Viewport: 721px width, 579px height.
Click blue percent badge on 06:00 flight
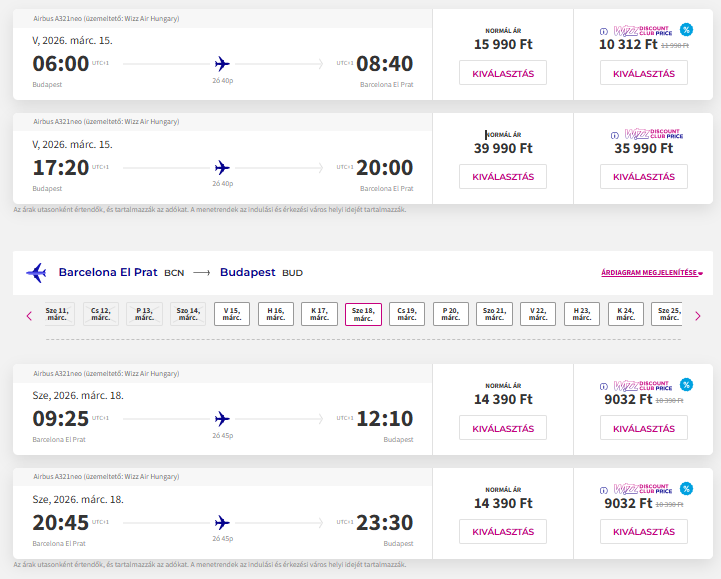(x=686, y=30)
